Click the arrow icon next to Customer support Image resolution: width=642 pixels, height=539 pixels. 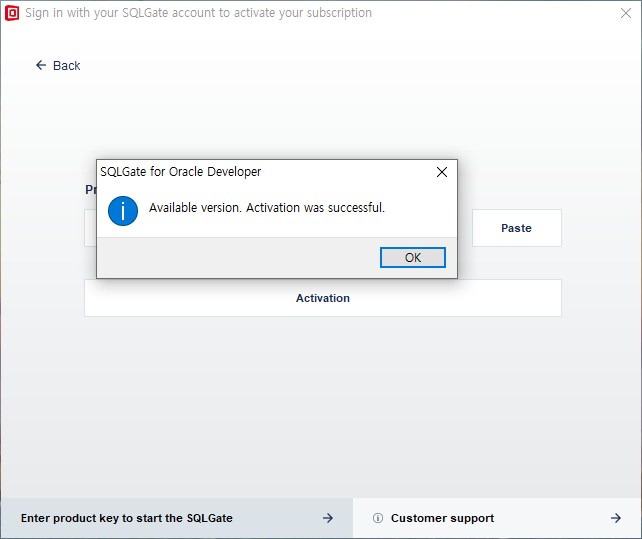coord(616,518)
